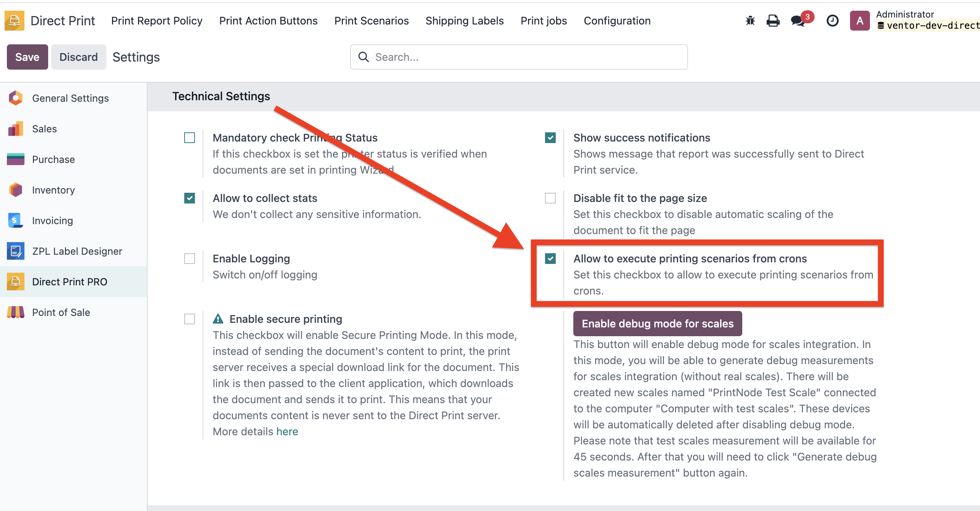The image size is (980, 511).
Task: Click the Discard button
Action: [x=79, y=57]
